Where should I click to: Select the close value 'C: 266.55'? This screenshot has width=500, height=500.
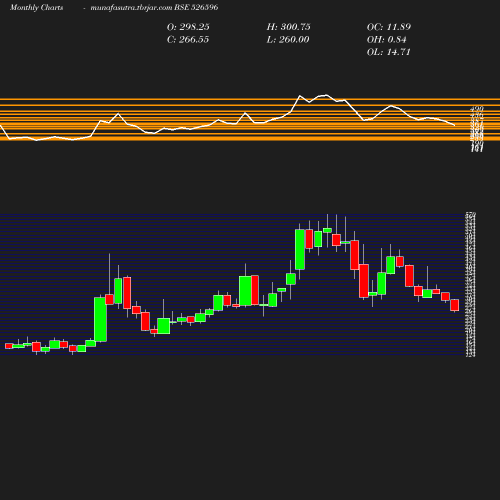click(188, 40)
